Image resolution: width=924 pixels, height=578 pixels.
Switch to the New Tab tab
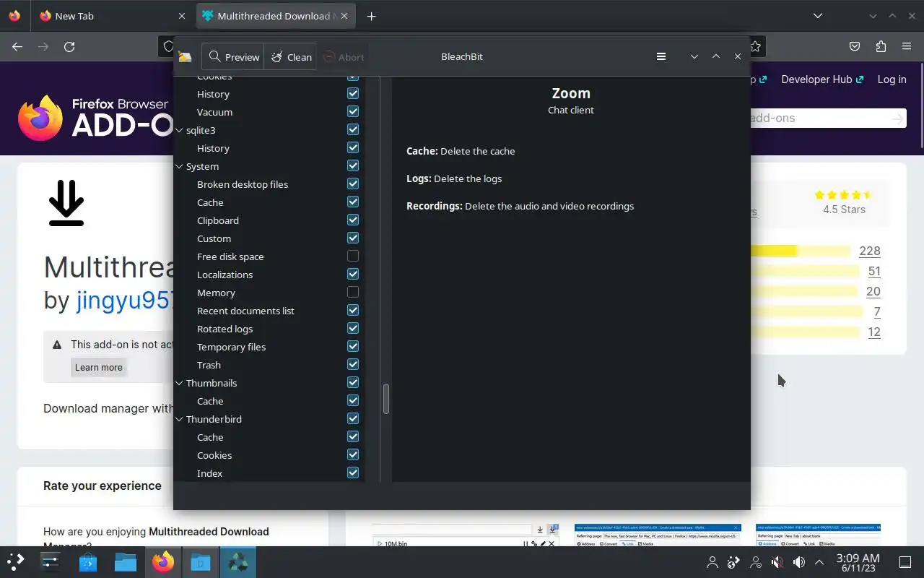click(x=113, y=16)
